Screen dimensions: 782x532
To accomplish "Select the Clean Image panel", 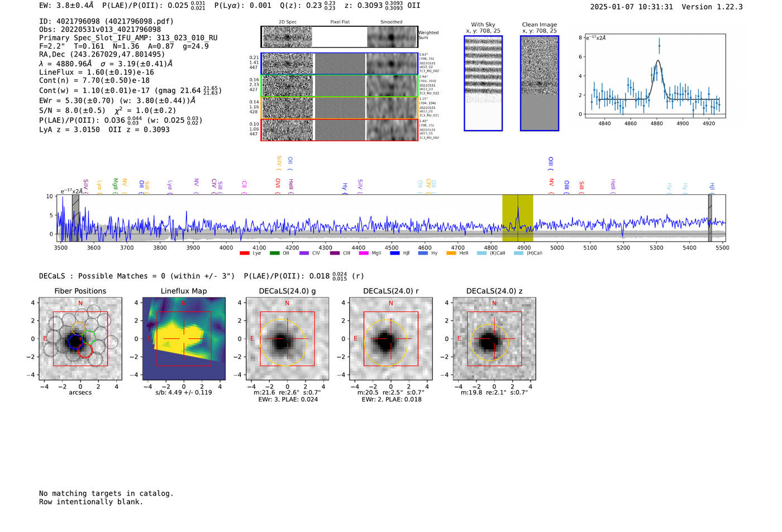I will [x=540, y=83].
